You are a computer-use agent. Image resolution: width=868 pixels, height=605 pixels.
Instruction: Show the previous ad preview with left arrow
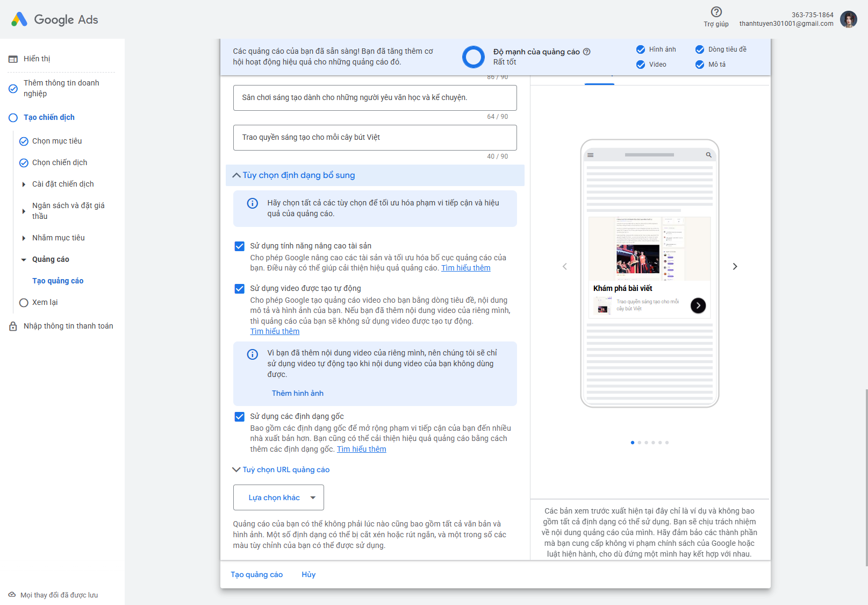tap(564, 266)
